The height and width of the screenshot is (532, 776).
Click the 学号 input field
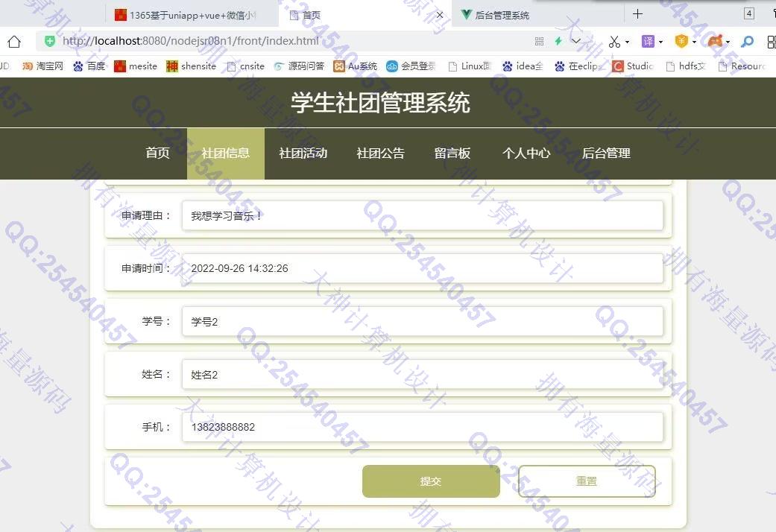point(423,322)
